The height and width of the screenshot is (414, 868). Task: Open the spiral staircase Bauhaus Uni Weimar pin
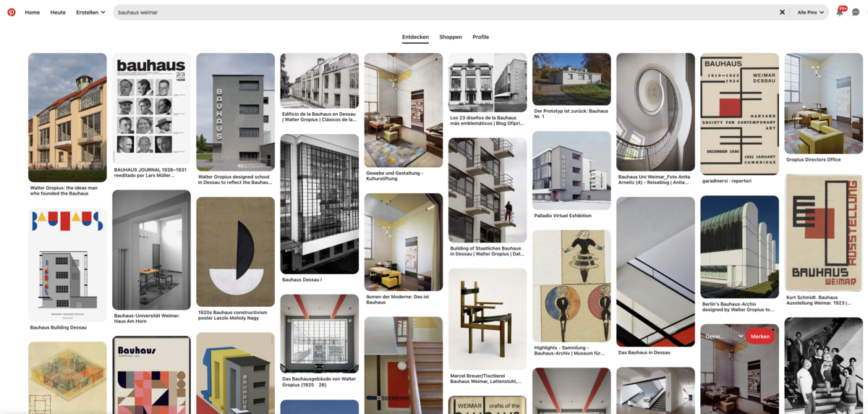pyautogui.click(x=655, y=112)
